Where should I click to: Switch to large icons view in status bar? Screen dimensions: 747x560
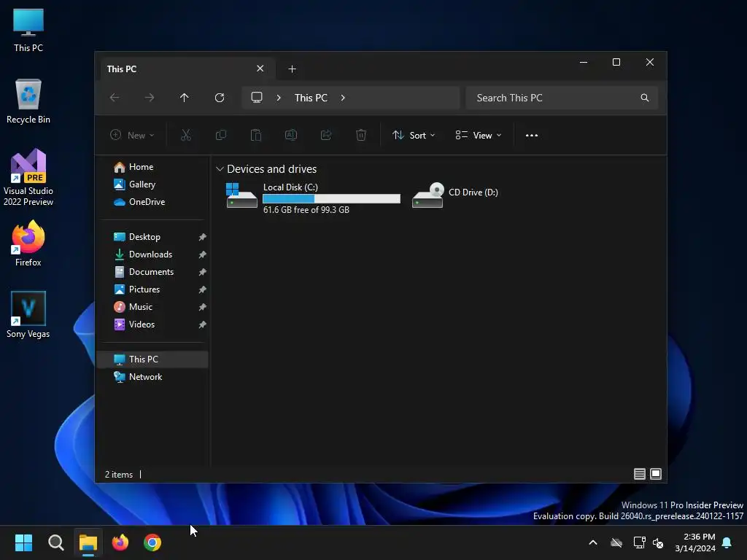click(656, 474)
